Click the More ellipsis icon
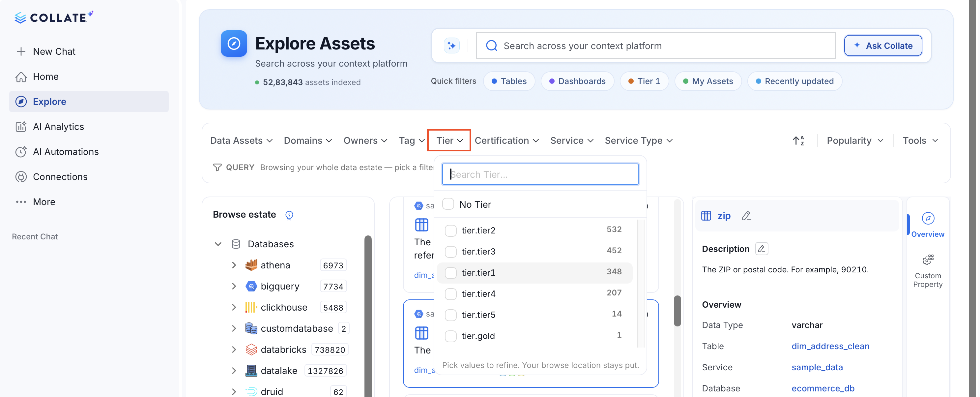 21,202
